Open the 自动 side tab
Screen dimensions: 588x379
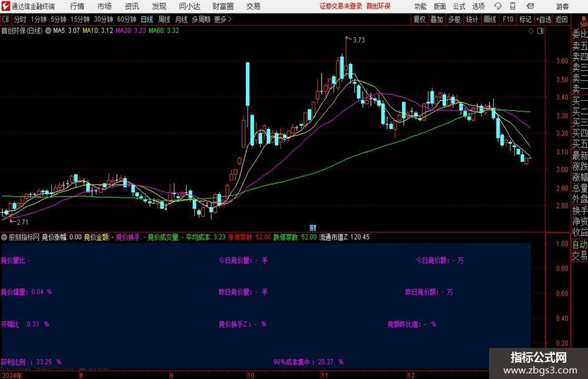(x=580, y=245)
